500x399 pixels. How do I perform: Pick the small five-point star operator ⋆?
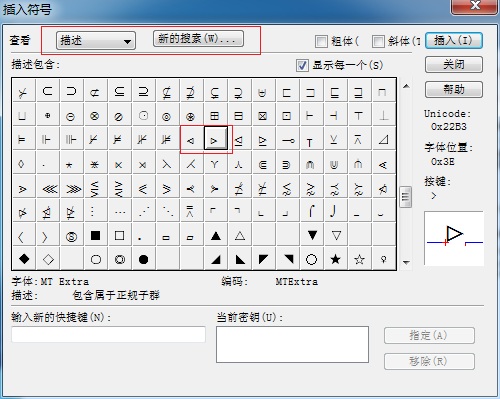72,163
